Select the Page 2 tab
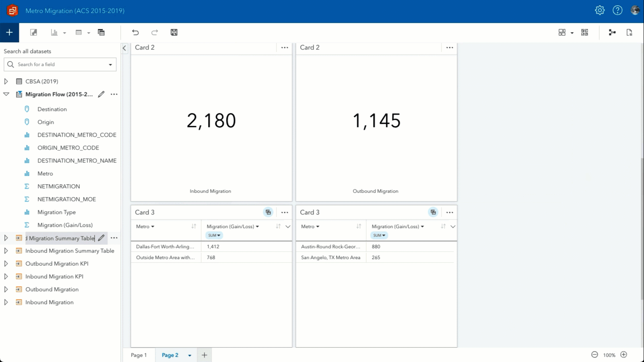The width and height of the screenshot is (644, 362). pos(170,355)
